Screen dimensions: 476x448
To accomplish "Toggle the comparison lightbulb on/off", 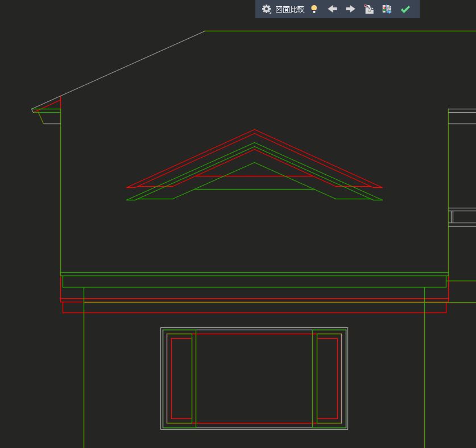I will 314,9.
